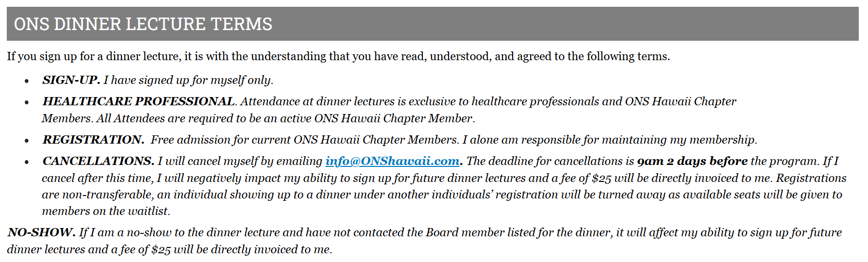This screenshot has height=262, width=868.
Task: Click the bullet before HEALTHCARE PROFESSIONAL
Action: click(27, 102)
